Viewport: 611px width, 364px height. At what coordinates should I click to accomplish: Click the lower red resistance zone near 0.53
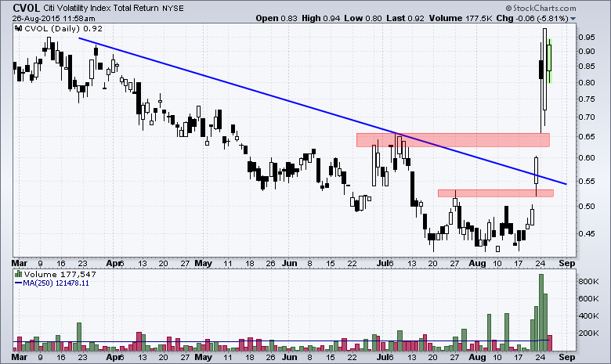[496, 193]
